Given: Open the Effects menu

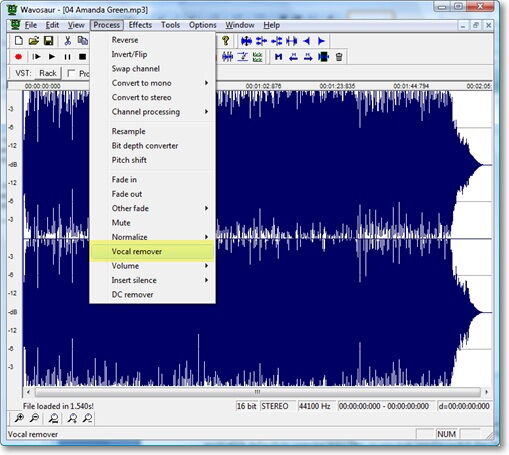Looking at the screenshot, I should (x=140, y=25).
